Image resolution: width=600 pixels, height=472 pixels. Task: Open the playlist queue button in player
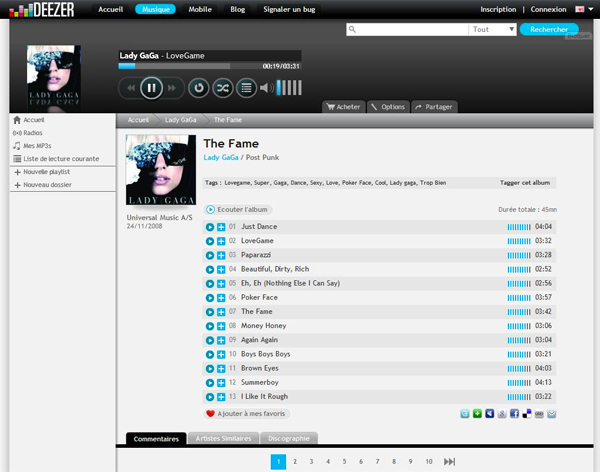point(246,88)
